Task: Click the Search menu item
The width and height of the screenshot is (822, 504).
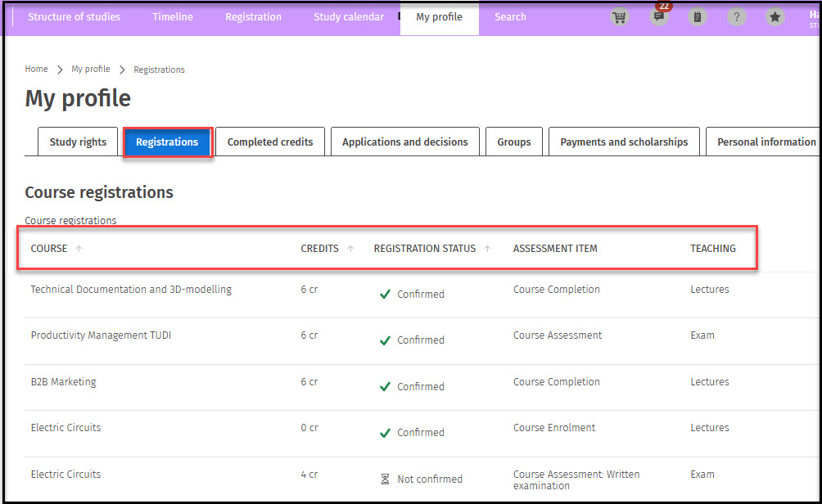Action: pyautogui.click(x=510, y=17)
